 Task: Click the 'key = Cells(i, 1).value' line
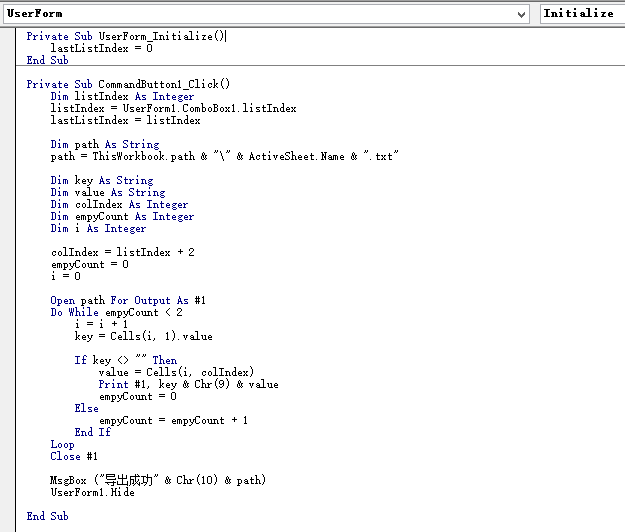143,336
